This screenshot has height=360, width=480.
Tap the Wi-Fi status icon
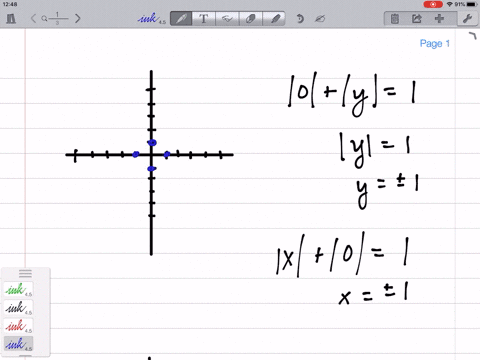click(450, 4)
